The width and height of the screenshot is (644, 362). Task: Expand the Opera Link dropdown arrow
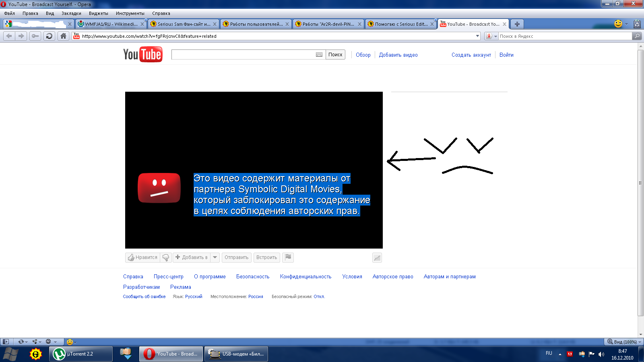click(26, 342)
